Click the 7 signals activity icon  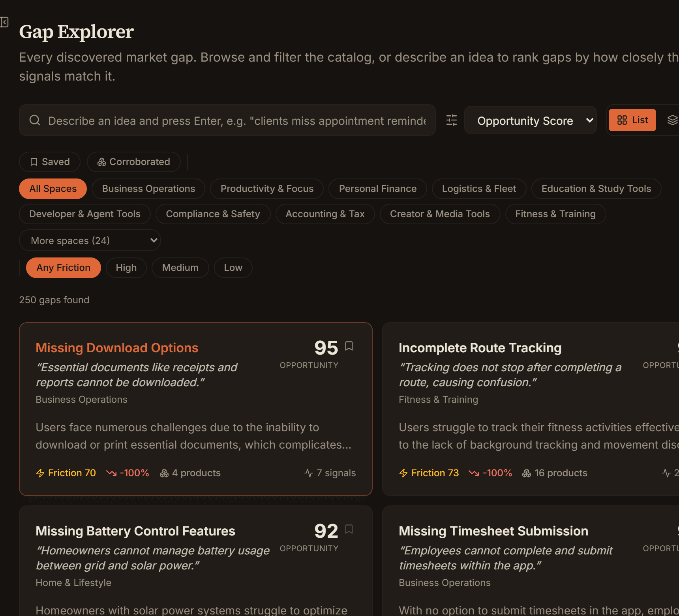point(309,473)
